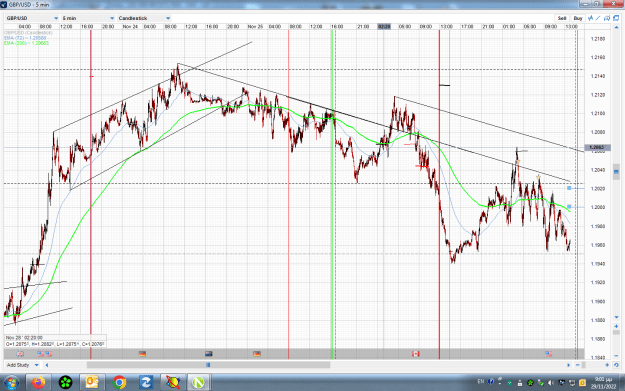The width and height of the screenshot is (625, 391).
Task: Click the German flag event beneath Nov 24
Action: (142, 354)
